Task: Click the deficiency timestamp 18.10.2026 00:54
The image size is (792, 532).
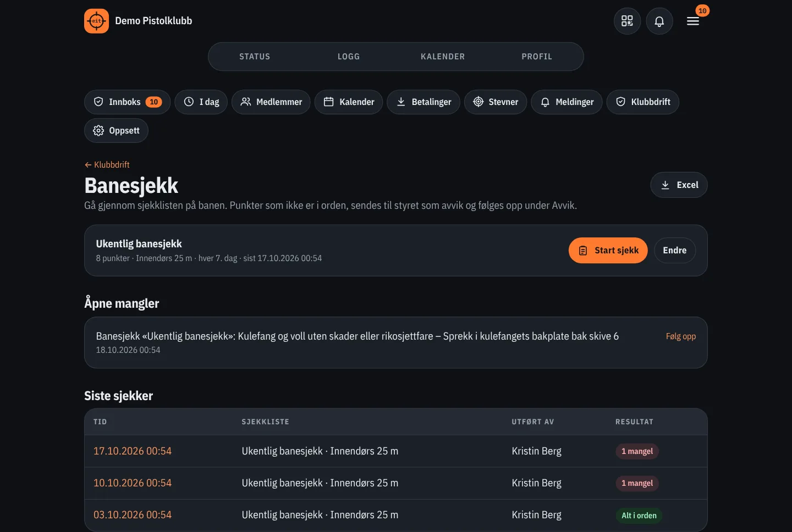Action: (128, 350)
